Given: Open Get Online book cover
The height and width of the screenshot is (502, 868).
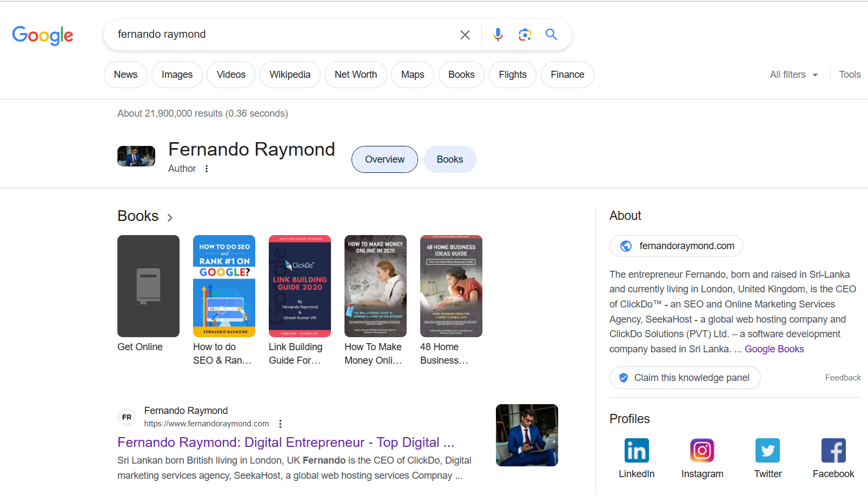Looking at the screenshot, I should tap(148, 286).
